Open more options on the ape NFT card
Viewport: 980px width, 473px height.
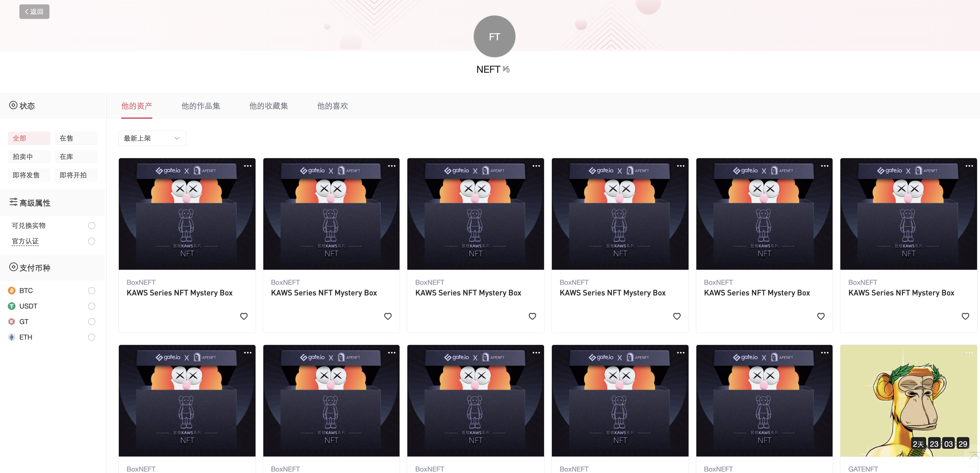click(x=969, y=353)
